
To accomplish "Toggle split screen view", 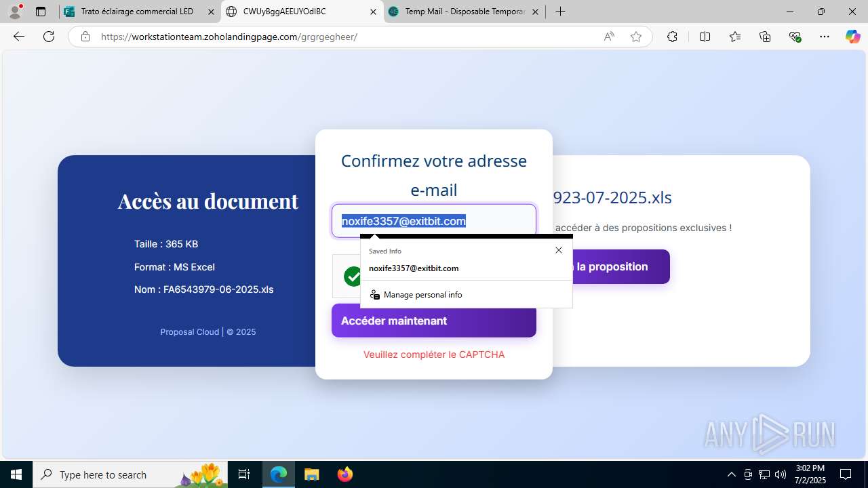I will [705, 37].
